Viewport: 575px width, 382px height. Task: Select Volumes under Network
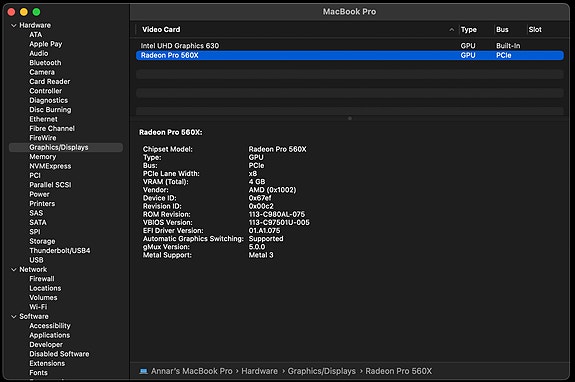coord(43,298)
